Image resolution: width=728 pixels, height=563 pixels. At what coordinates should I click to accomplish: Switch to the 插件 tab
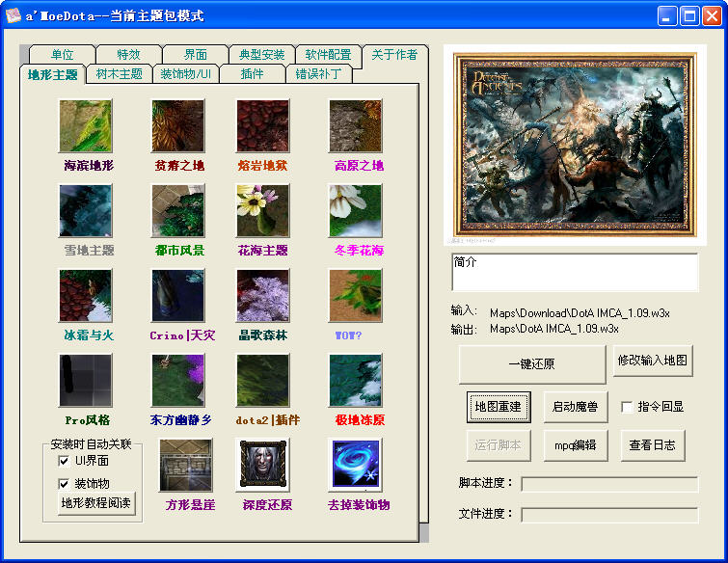click(252, 74)
